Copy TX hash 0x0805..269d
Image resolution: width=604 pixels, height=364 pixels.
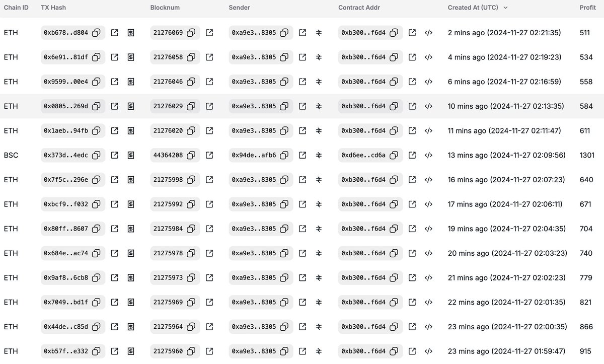point(96,106)
